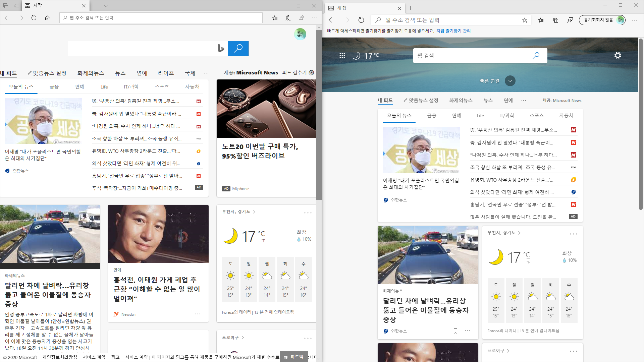
Task: Click the 동기화하지 않음 profile button
Action: (x=602, y=20)
